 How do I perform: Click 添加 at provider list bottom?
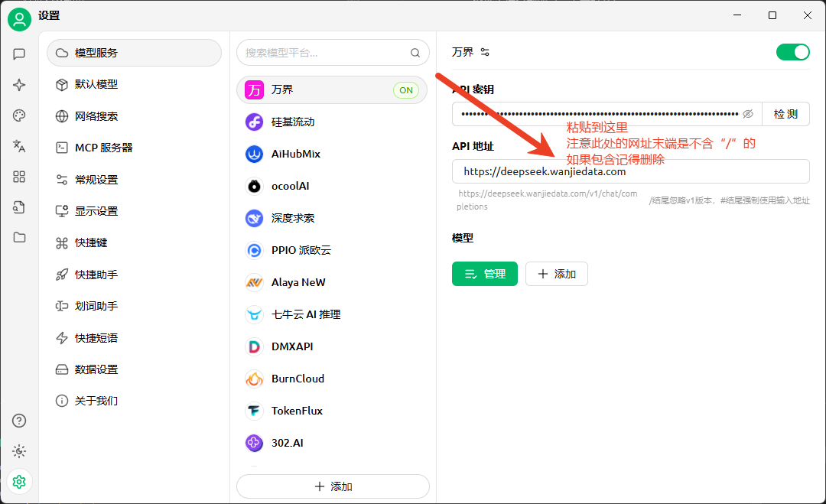(x=333, y=486)
